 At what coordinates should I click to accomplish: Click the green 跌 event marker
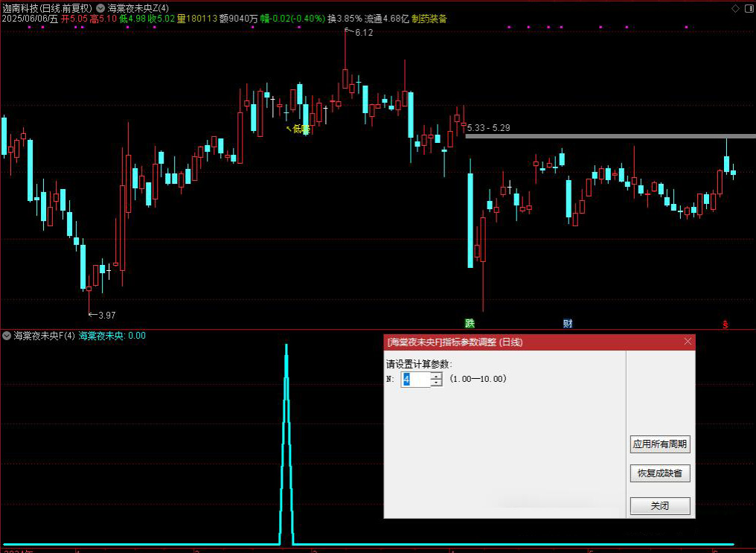point(470,323)
